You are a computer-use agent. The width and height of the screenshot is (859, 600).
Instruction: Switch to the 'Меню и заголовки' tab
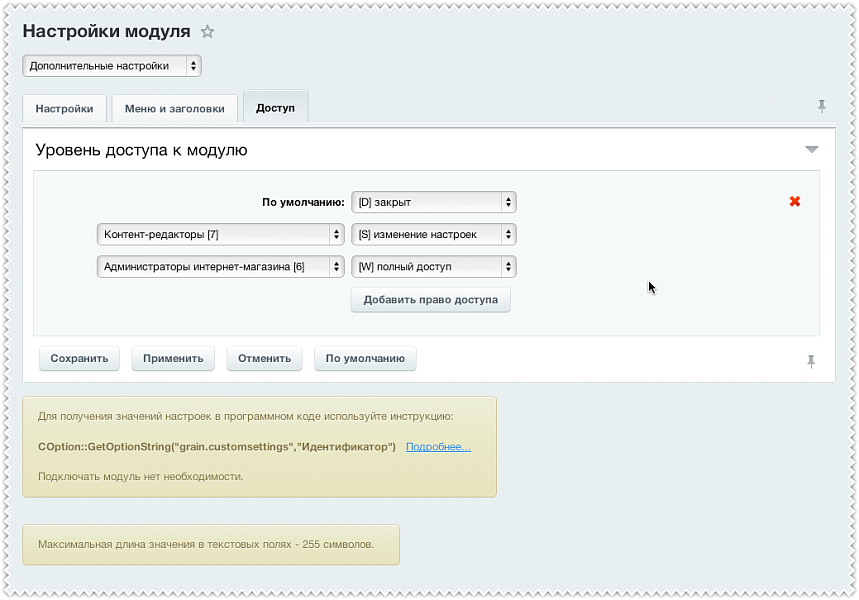click(x=175, y=108)
